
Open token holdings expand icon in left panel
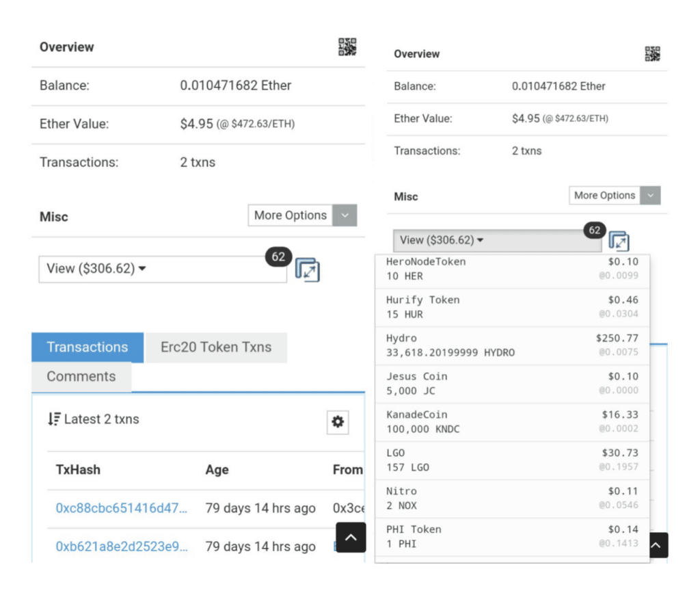[x=308, y=270]
